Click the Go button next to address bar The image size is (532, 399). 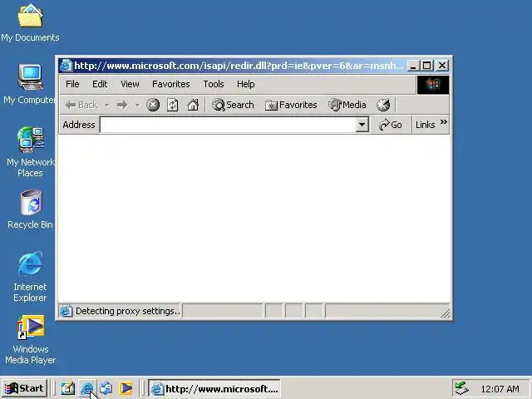pyautogui.click(x=391, y=125)
